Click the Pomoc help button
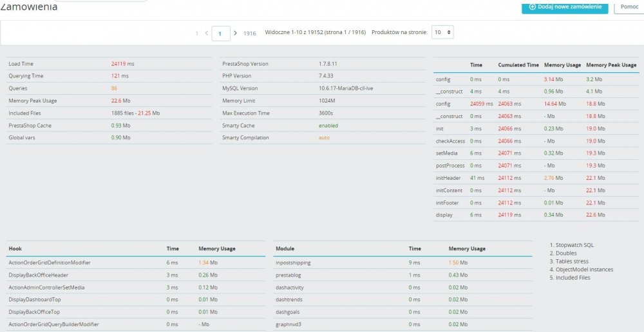 tap(629, 6)
